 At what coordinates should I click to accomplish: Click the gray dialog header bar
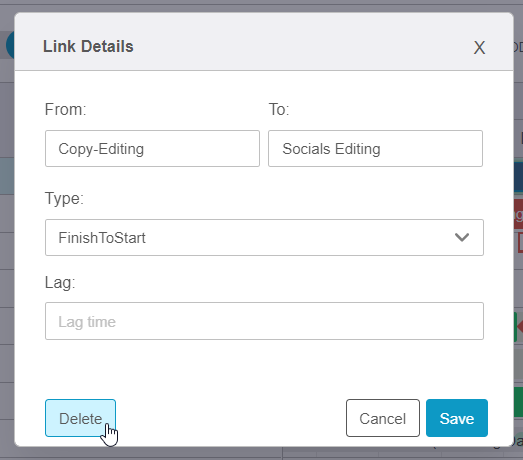pos(264,42)
